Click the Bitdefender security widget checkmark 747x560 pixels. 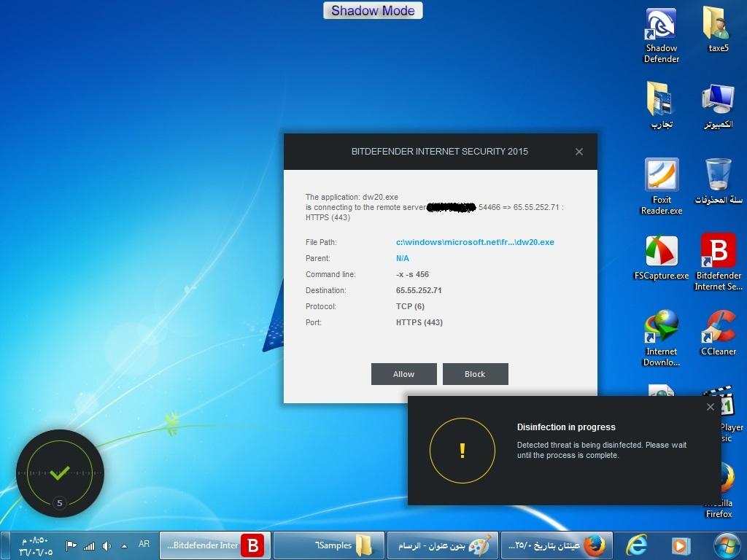[x=60, y=472]
